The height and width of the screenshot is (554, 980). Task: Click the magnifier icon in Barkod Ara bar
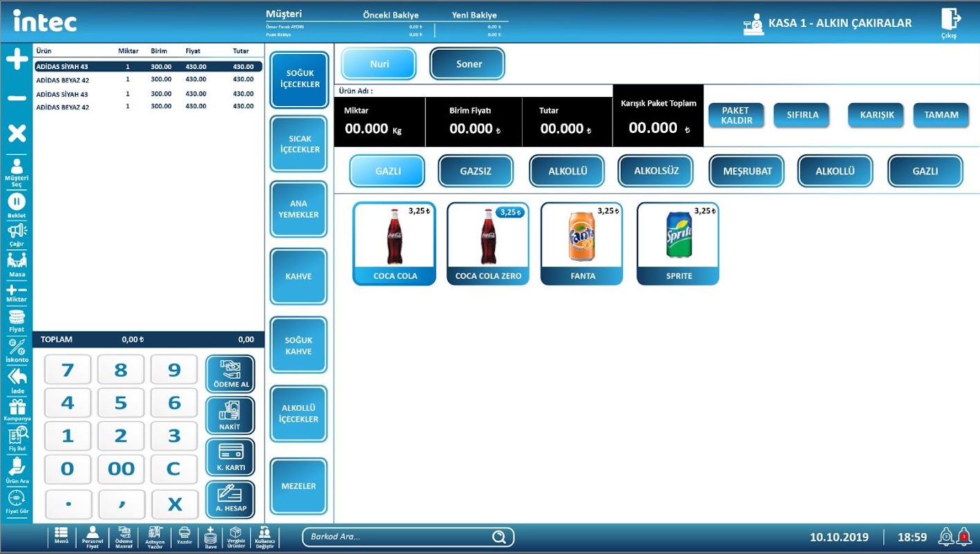click(x=498, y=537)
